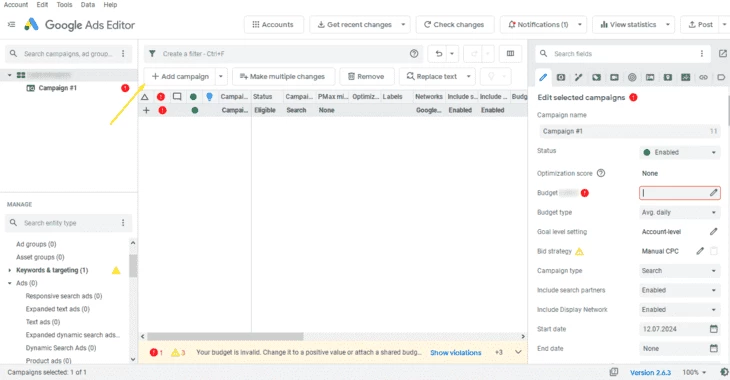The image size is (730, 380).
Task: Click the Budget input field
Action: click(x=680, y=193)
